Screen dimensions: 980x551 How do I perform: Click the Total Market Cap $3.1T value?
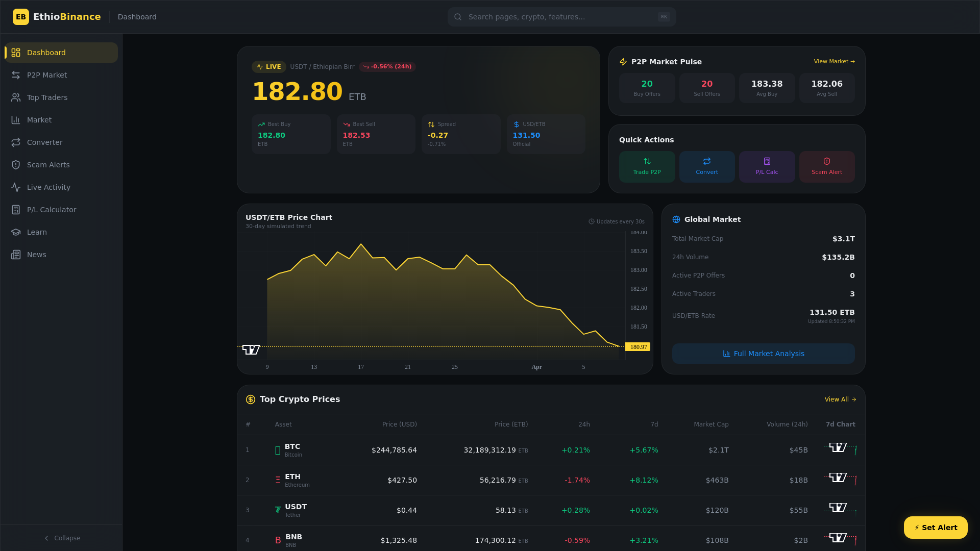tap(843, 239)
